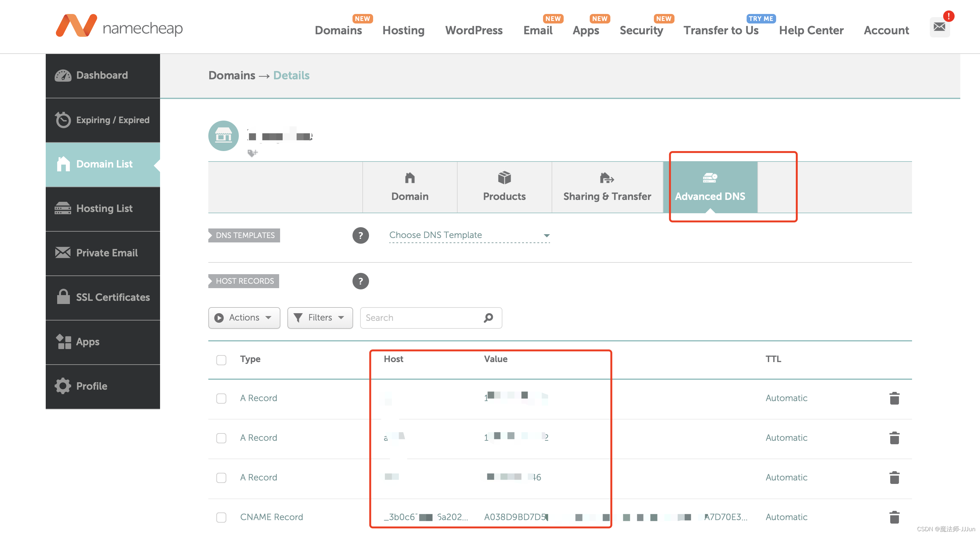Open the mail notifications icon
Screen dimensions: 980x535
tap(939, 27)
